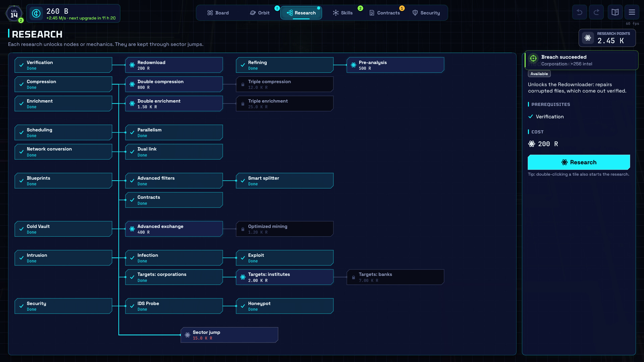Click the redo arrow icon
Screen dimensions: 644x362
(x=596, y=12)
